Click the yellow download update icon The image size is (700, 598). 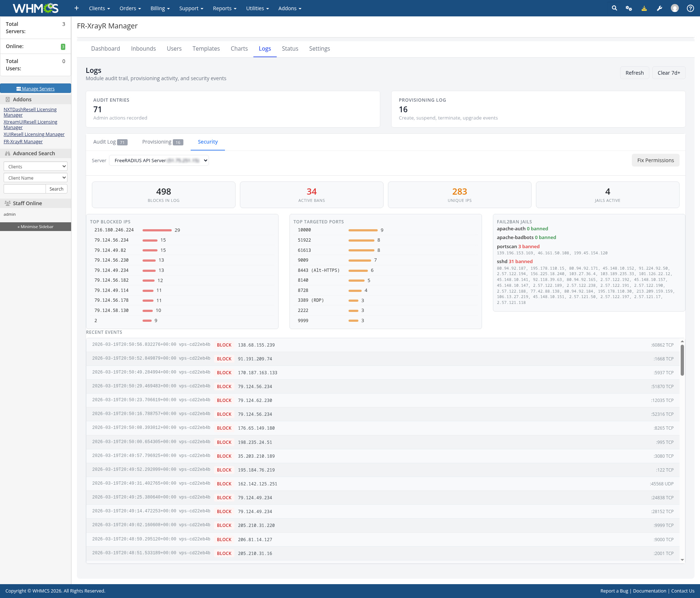click(x=644, y=8)
